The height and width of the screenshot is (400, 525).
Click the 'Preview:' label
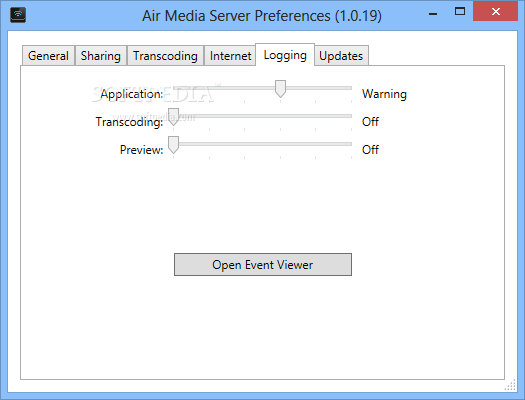142,150
